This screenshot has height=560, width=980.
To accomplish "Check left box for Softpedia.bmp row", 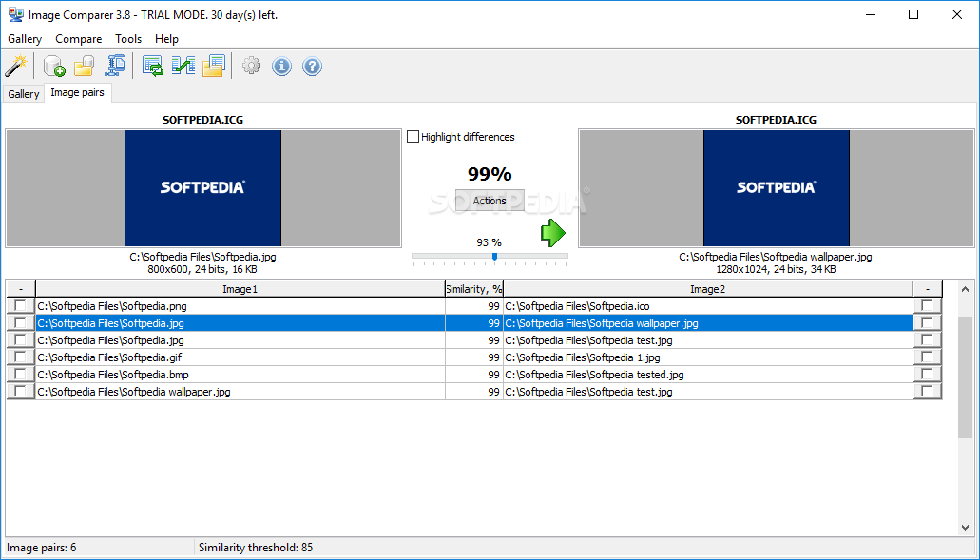I will (21, 374).
